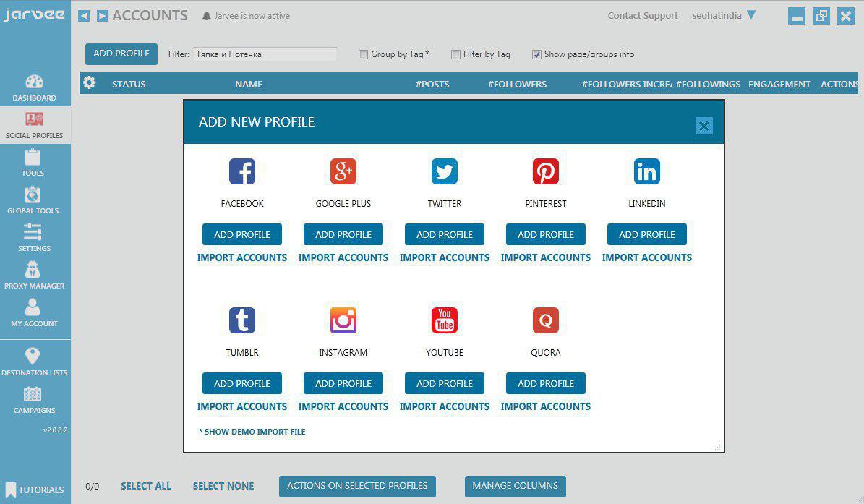Click the Twitter bird icon

click(x=445, y=171)
